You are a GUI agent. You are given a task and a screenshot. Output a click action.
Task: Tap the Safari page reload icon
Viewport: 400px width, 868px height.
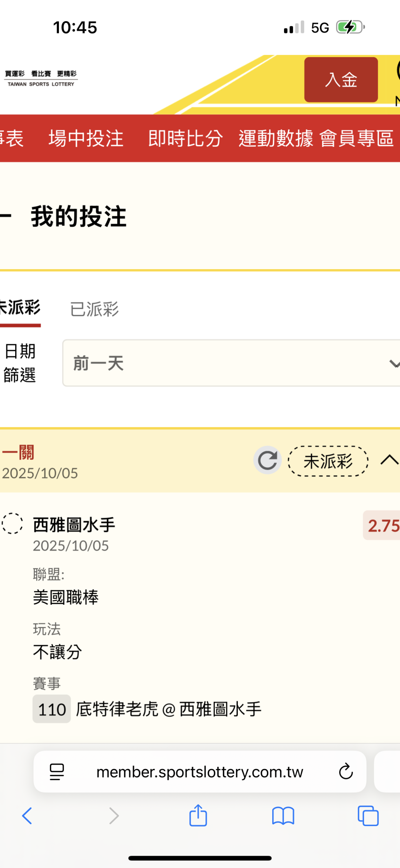[346, 772]
